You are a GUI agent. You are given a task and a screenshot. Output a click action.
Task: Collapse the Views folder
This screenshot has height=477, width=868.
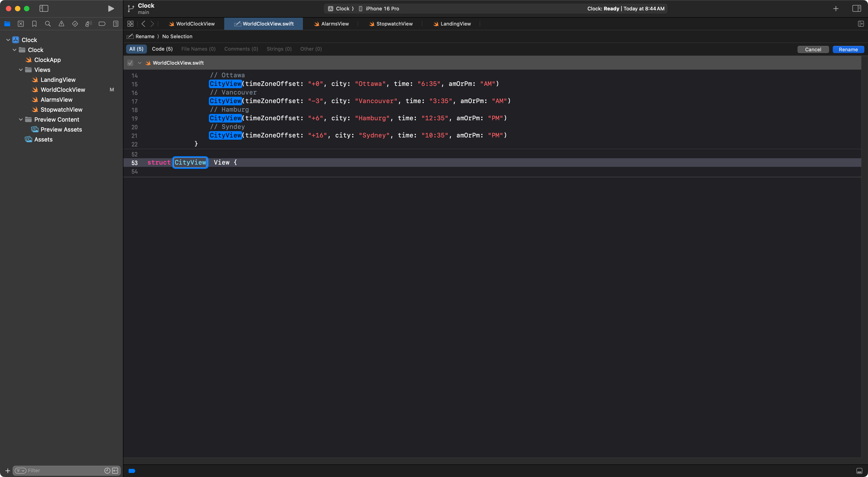point(21,70)
